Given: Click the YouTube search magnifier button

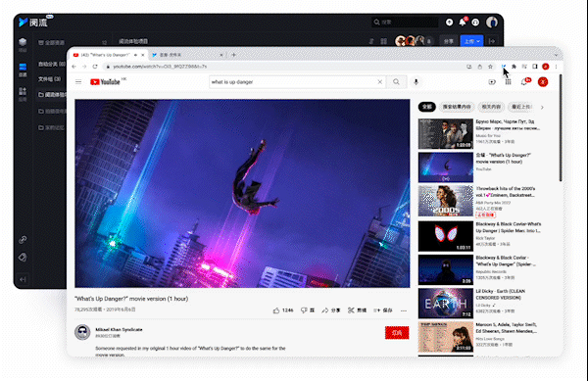Looking at the screenshot, I should [x=396, y=81].
